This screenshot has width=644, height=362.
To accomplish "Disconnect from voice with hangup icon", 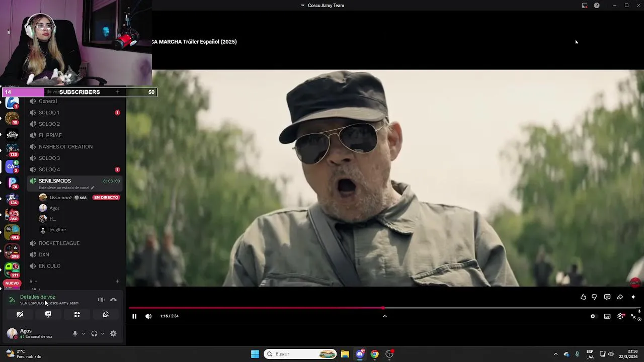I will 113,300.
